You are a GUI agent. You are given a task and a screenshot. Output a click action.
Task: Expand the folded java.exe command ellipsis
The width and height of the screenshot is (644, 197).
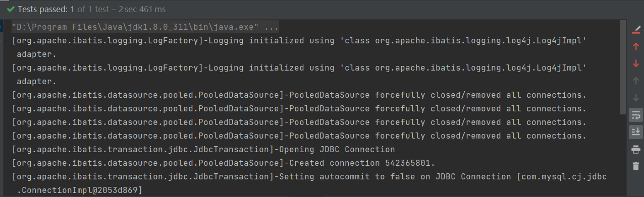point(272,27)
